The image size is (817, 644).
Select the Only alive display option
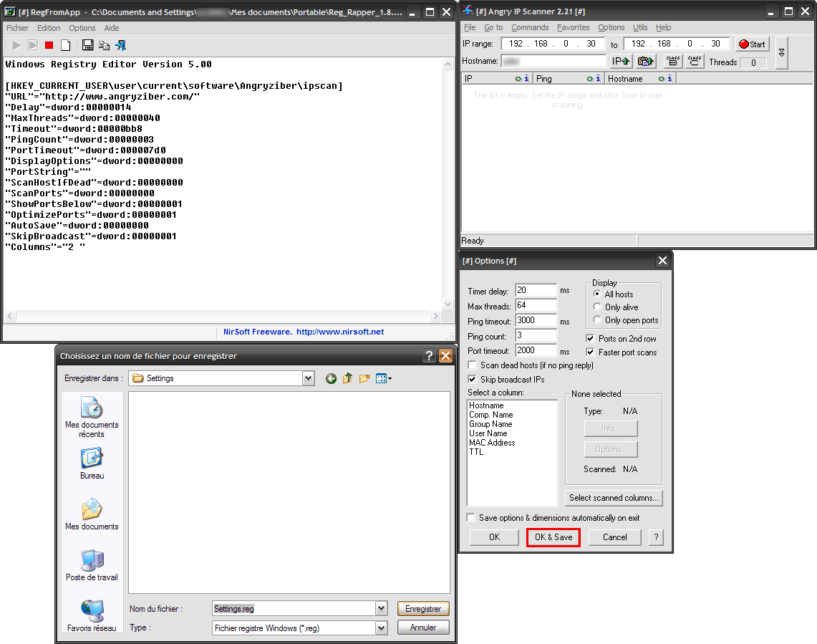[597, 307]
